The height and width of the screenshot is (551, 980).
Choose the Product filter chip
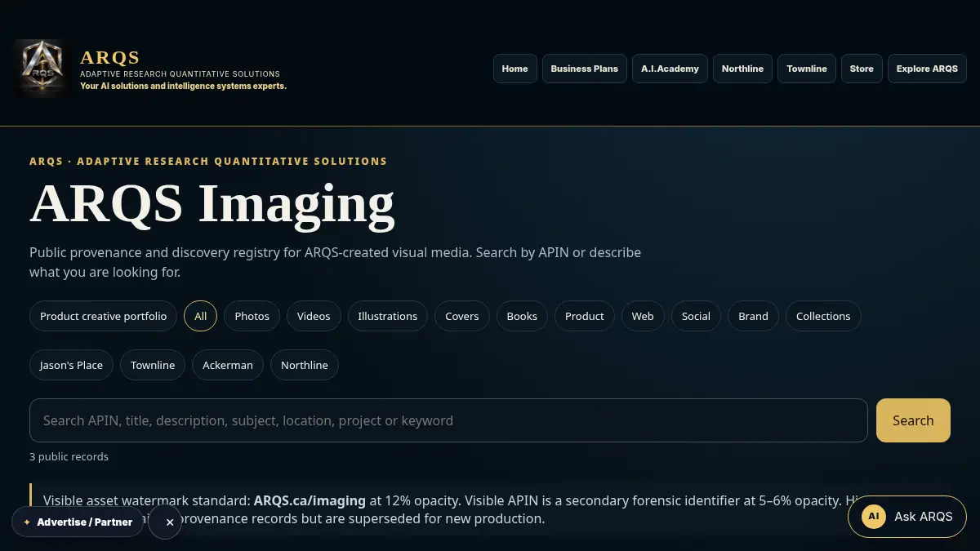click(x=585, y=316)
